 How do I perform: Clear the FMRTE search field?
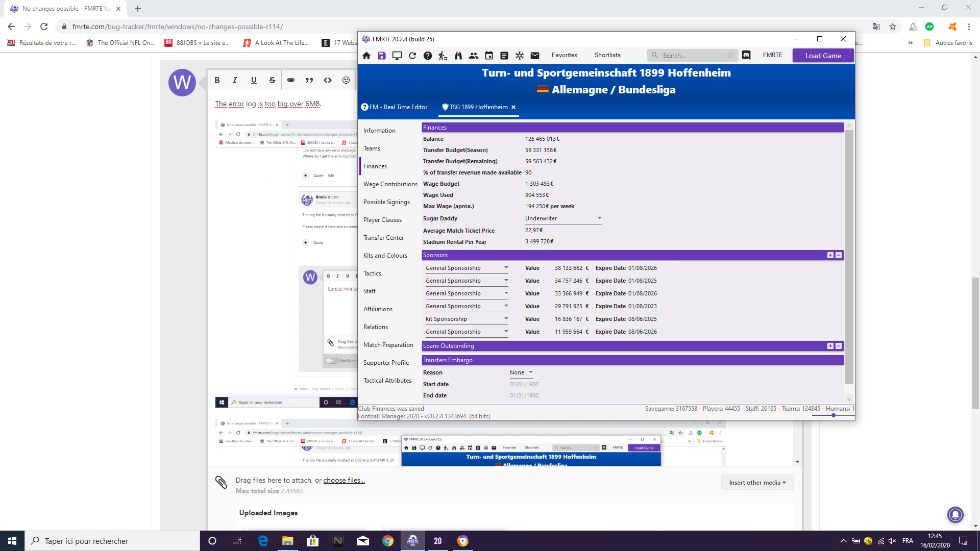730,55
